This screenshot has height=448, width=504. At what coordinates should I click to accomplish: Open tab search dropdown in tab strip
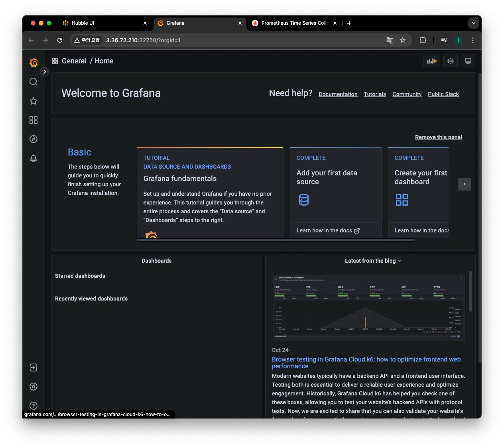pos(474,23)
